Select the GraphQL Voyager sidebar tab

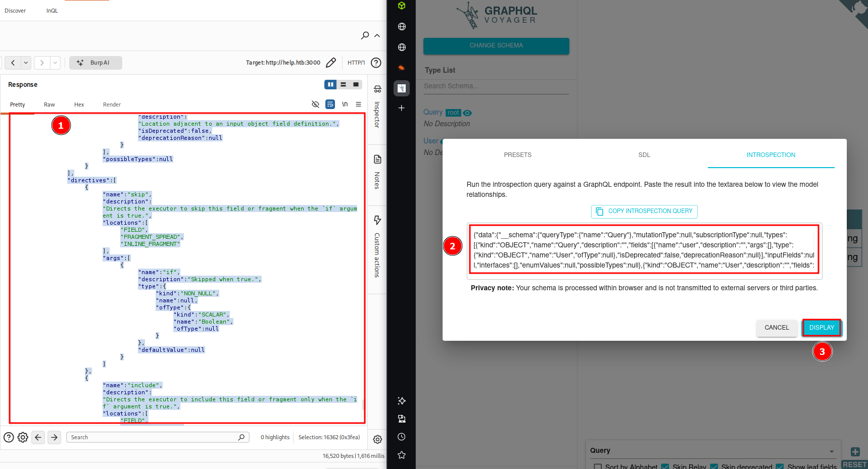pos(402,88)
